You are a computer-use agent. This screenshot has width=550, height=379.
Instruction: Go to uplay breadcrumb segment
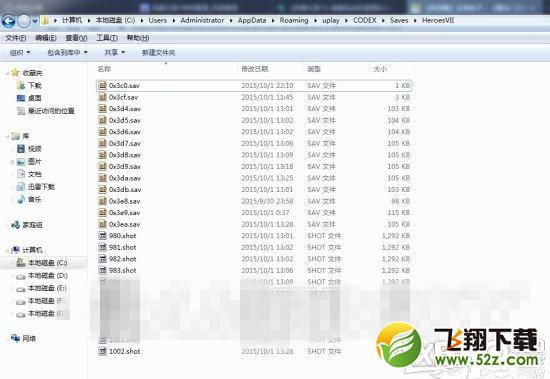[331, 21]
